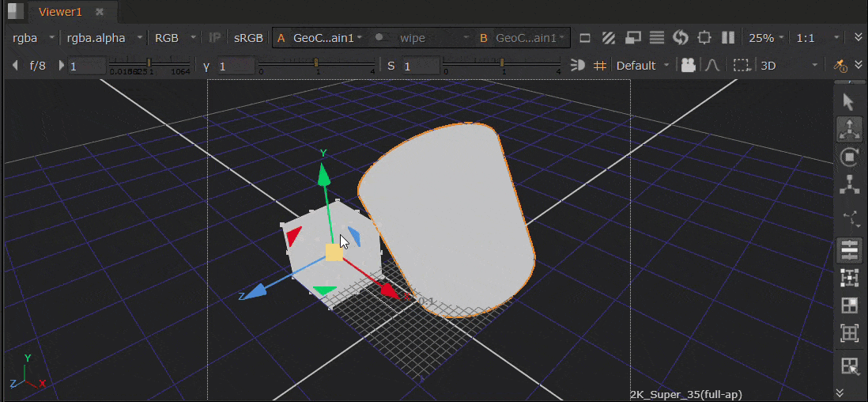868x402 pixels.
Task: Select the arrow Select tool in right toolbar
Action: coord(849,102)
